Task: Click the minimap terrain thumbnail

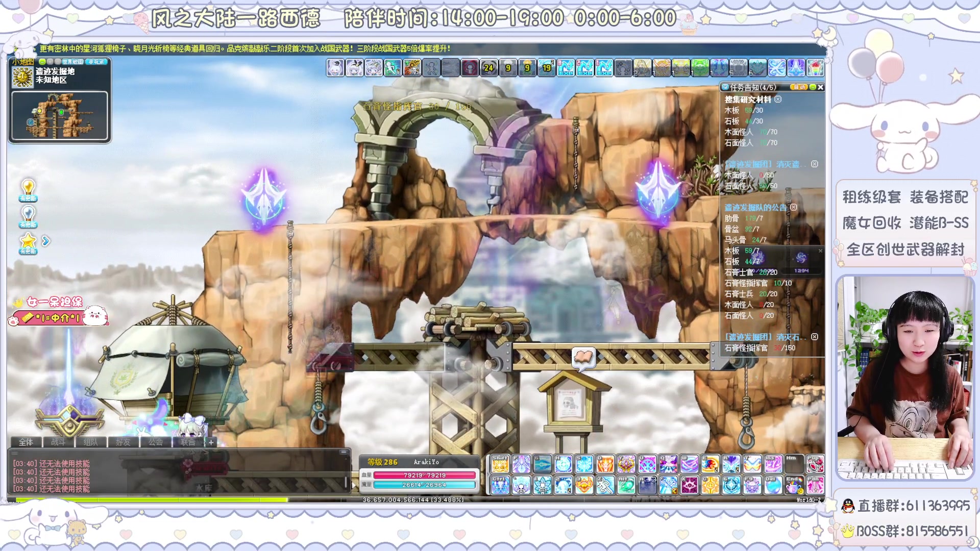Action: (59, 116)
